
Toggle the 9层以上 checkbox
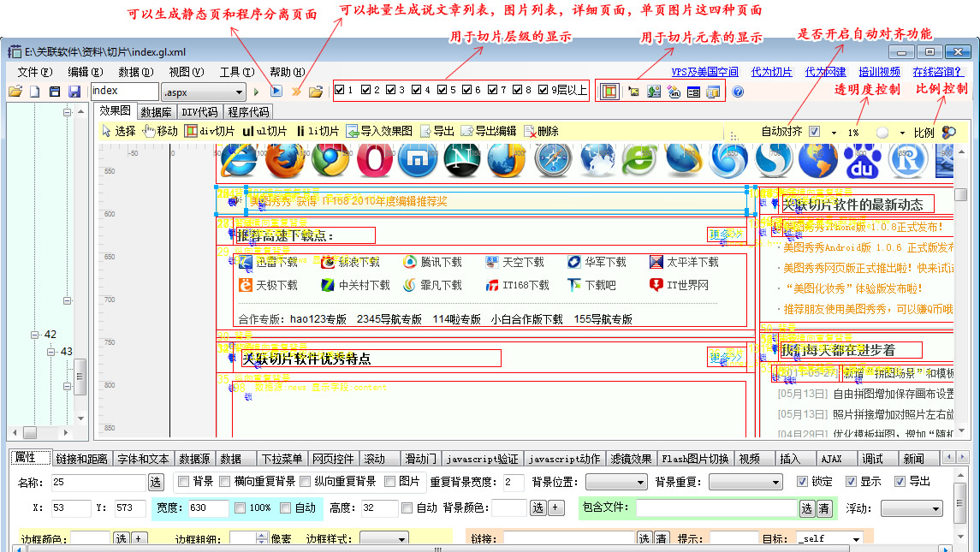pos(543,90)
